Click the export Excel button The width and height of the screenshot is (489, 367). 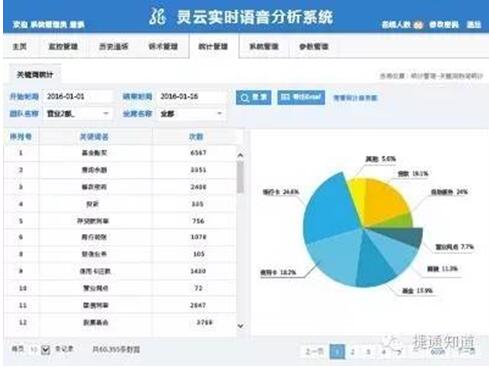(301, 97)
